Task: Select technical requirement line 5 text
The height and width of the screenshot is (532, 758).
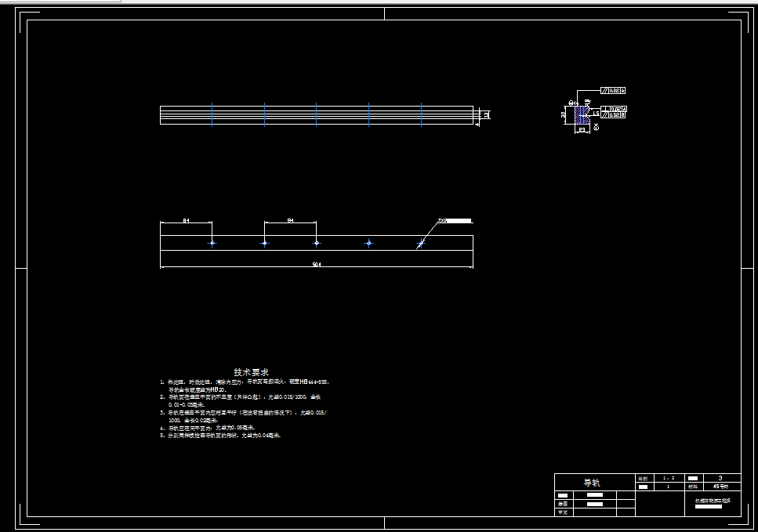Action: pyautogui.click(x=220, y=436)
